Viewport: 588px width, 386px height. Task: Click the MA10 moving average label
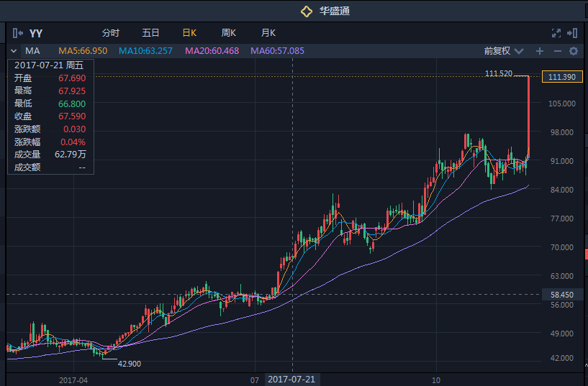145,51
